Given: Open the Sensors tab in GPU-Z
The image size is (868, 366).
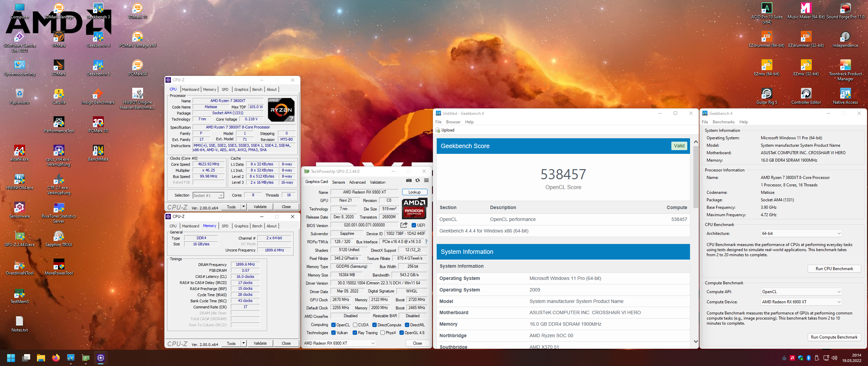Looking at the screenshot, I should click(338, 182).
